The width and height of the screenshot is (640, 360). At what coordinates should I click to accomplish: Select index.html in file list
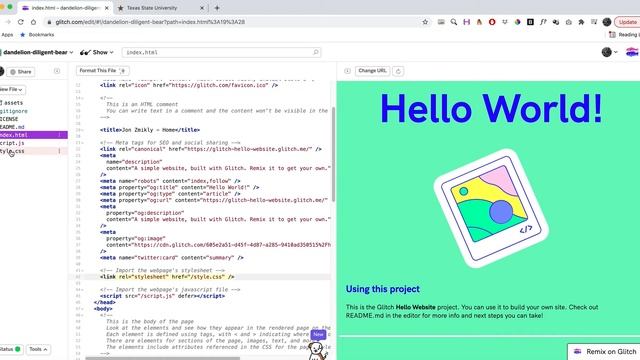(33, 135)
